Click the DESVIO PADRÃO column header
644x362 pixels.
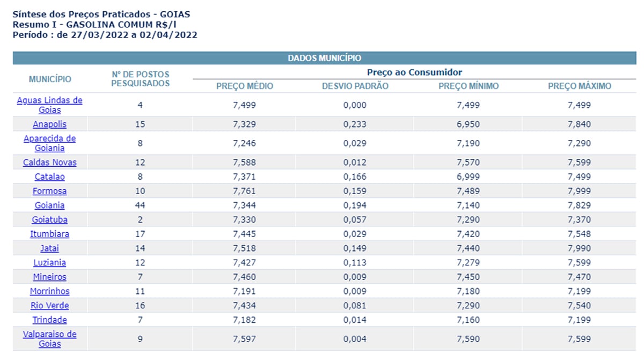pyautogui.click(x=355, y=86)
